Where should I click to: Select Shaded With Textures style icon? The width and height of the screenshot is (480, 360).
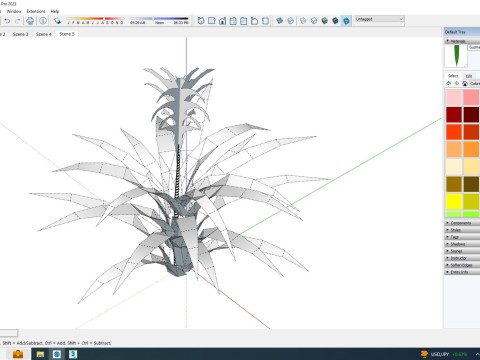(x=335, y=21)
